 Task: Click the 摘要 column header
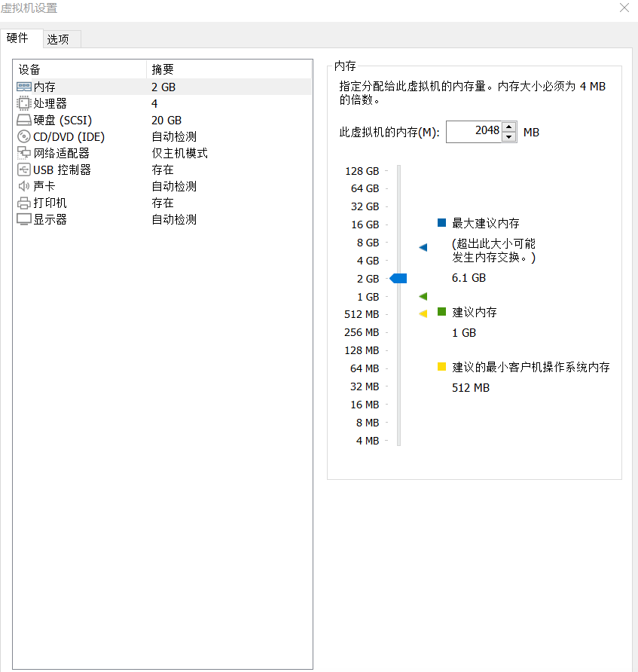(x=229, y=69)
